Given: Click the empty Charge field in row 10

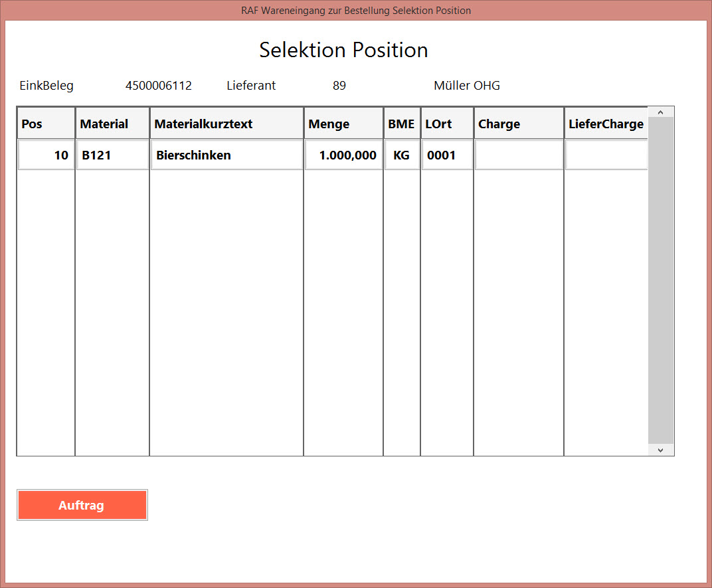Looking at the screenshot, I should (519, 155).
